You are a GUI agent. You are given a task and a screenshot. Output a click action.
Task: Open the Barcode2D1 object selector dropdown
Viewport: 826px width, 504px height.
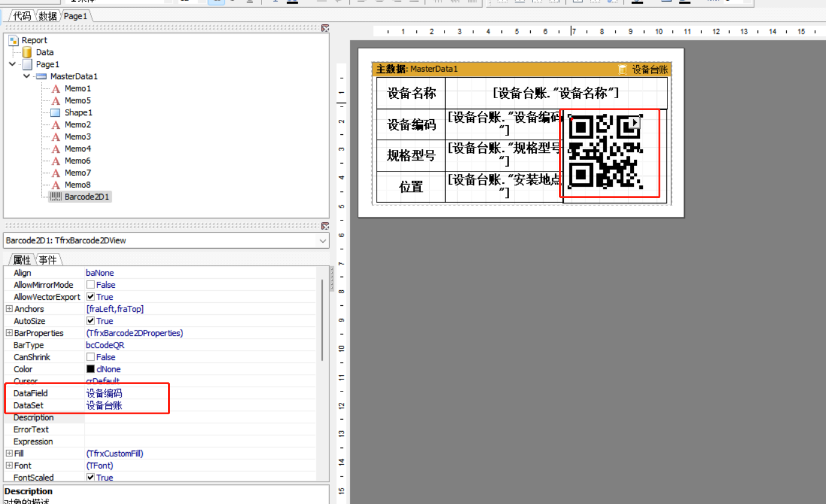324,241
